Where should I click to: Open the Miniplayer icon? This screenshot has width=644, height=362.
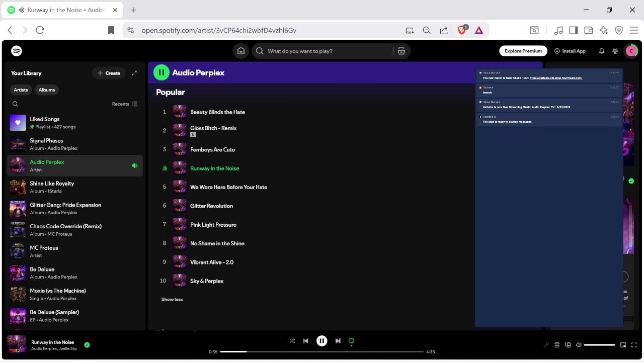(x=623, y=345)
